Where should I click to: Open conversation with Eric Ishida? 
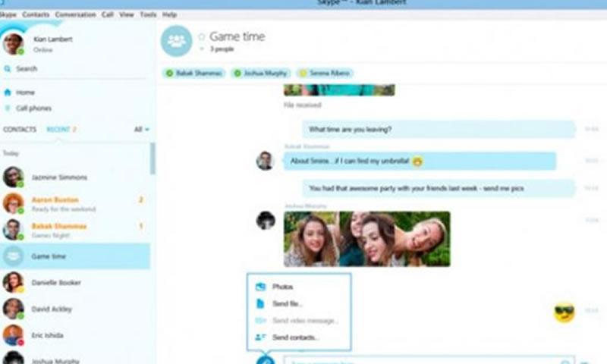pos(75,335)
